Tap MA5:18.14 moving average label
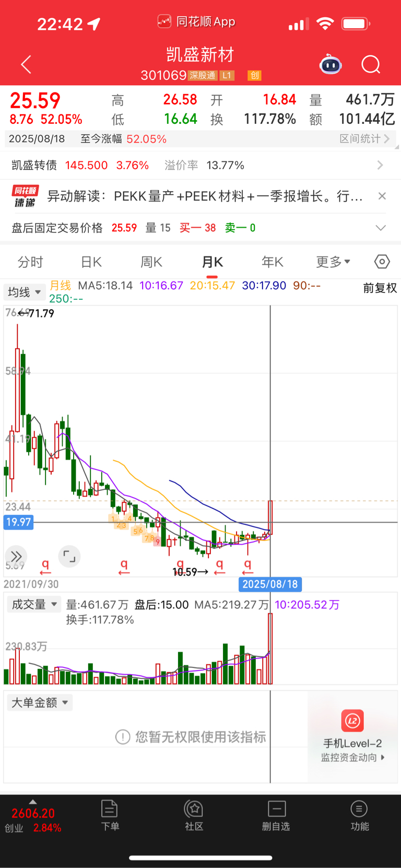The width and height of the screenshot is (401, 868). click(x=105, y=286)
